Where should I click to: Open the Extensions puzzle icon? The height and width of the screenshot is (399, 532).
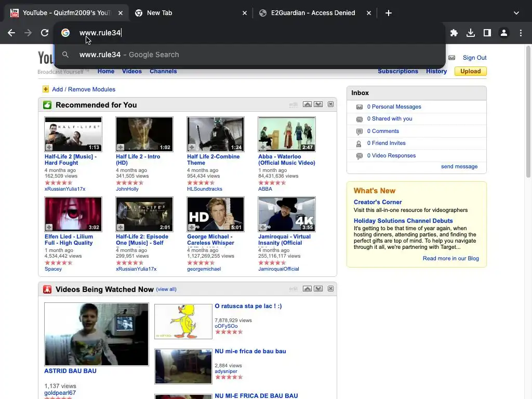tap(454, 33)
